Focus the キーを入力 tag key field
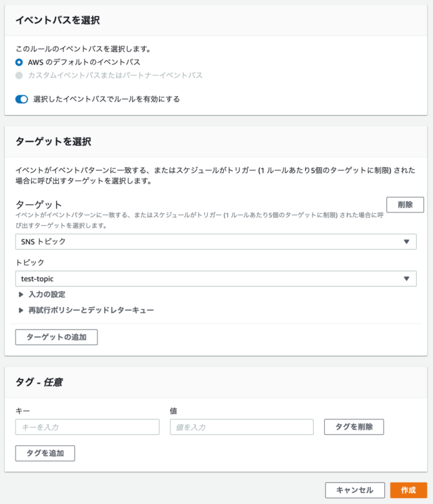The height and width of the screenshot is (504, 433). (x=87, y=427)
